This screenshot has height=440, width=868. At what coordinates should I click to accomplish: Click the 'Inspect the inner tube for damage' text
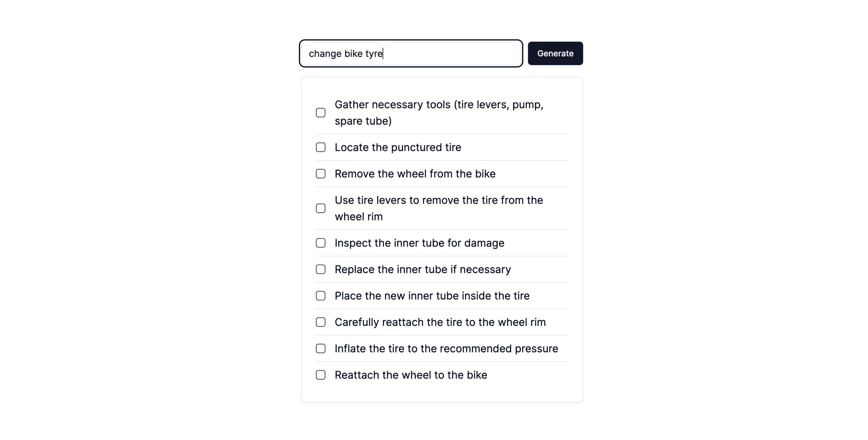tap(419, 243)
